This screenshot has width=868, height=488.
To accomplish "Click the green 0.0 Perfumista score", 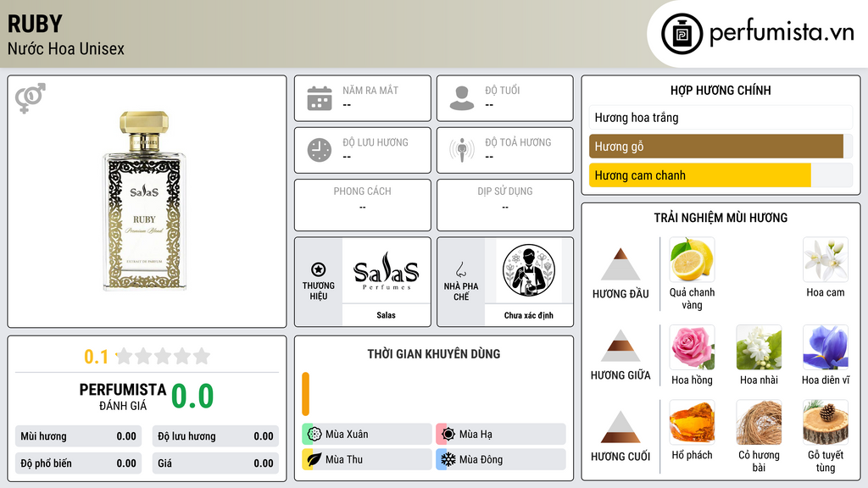I will (192, 396).
